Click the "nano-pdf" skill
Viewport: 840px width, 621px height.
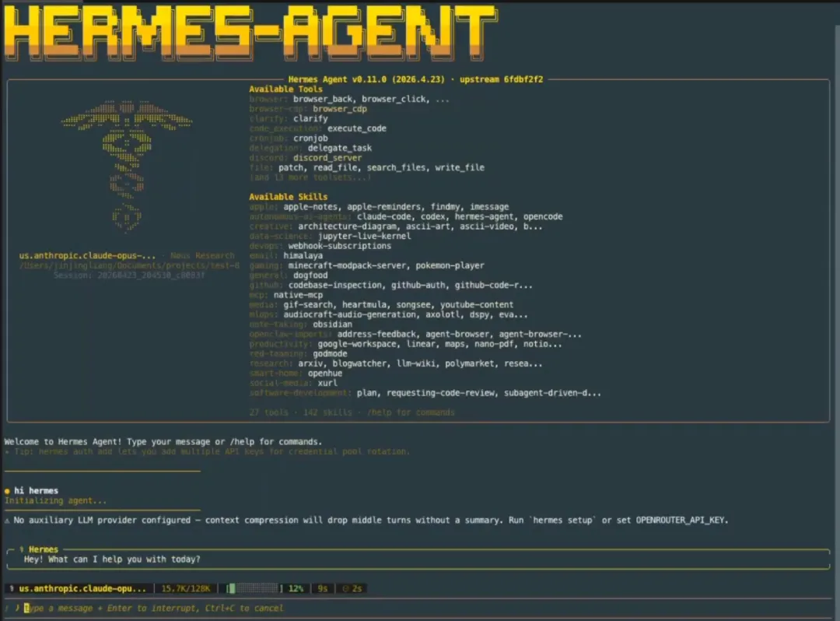coord(494,344)
